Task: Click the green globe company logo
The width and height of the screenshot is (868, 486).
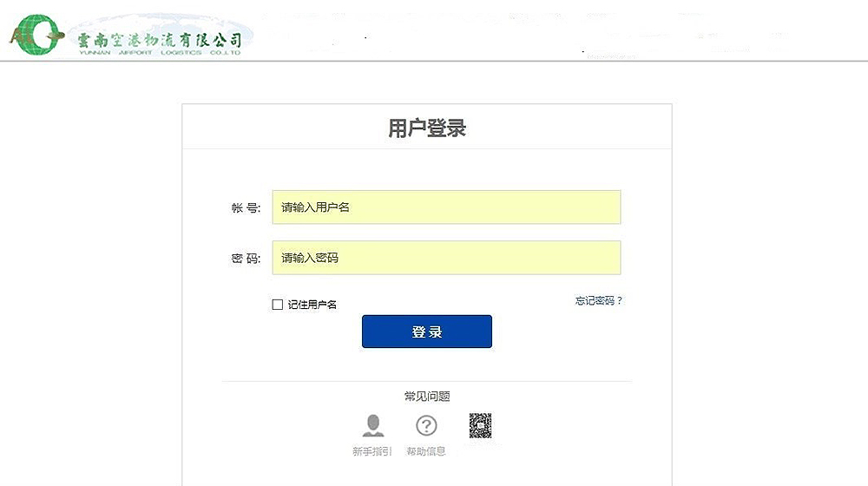Action: 36,35
